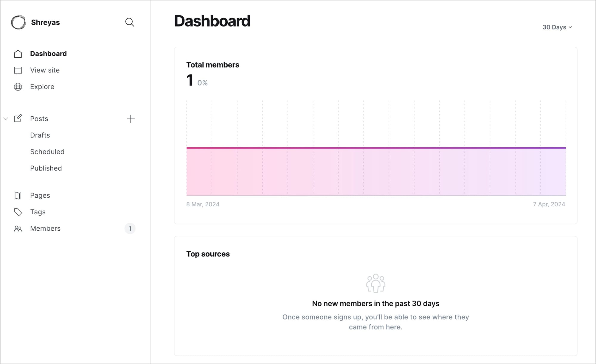Click the Explore globe icon
Viewport: 596px width, 364px height.
click(x=18, y=87)
